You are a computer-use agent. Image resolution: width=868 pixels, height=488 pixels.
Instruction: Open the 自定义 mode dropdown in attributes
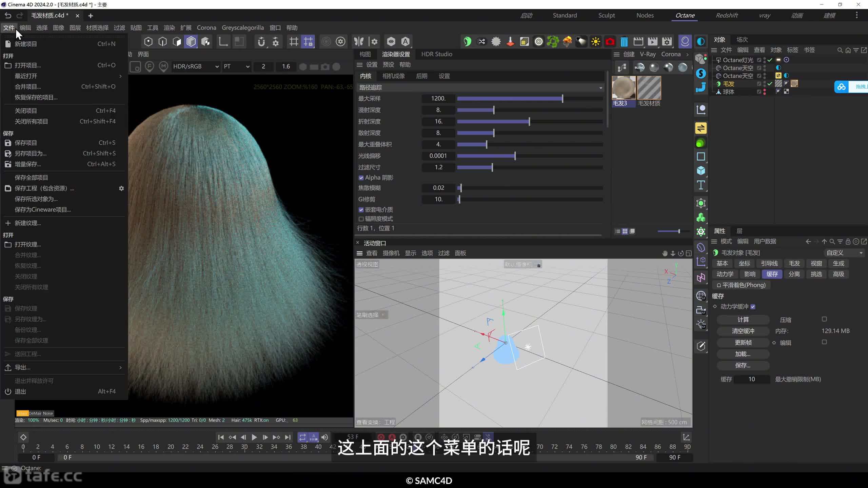(844, 253)
